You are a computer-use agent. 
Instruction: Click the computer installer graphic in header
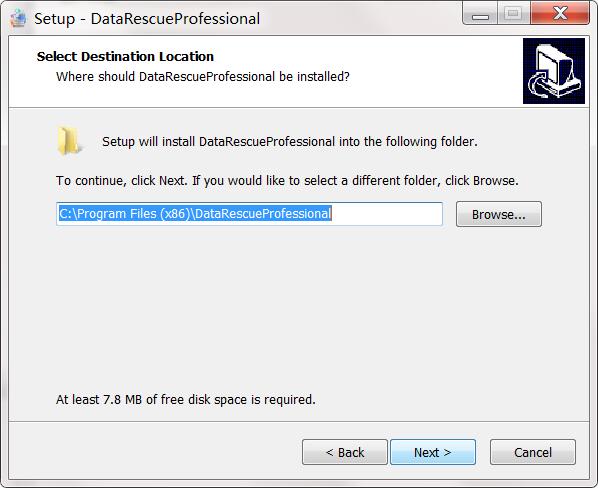(x=554, y=71)
